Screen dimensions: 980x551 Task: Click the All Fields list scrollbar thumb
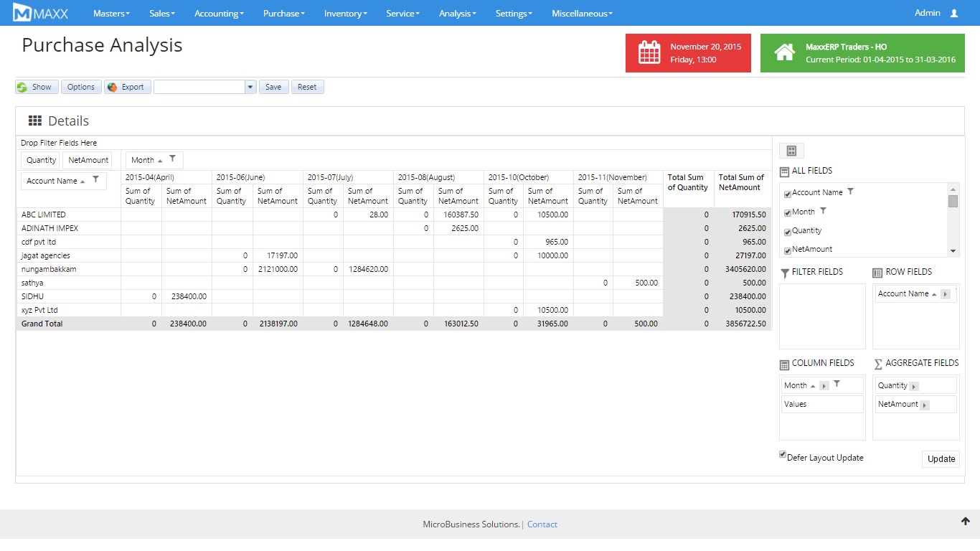click(953, 201)
